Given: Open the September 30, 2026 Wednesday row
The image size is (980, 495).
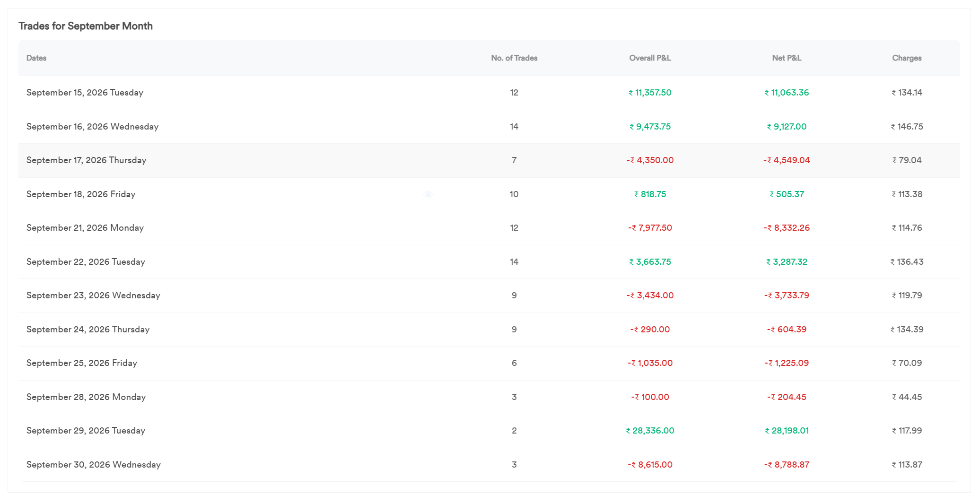Looking at the screenshot, I should tap(489, 465).
